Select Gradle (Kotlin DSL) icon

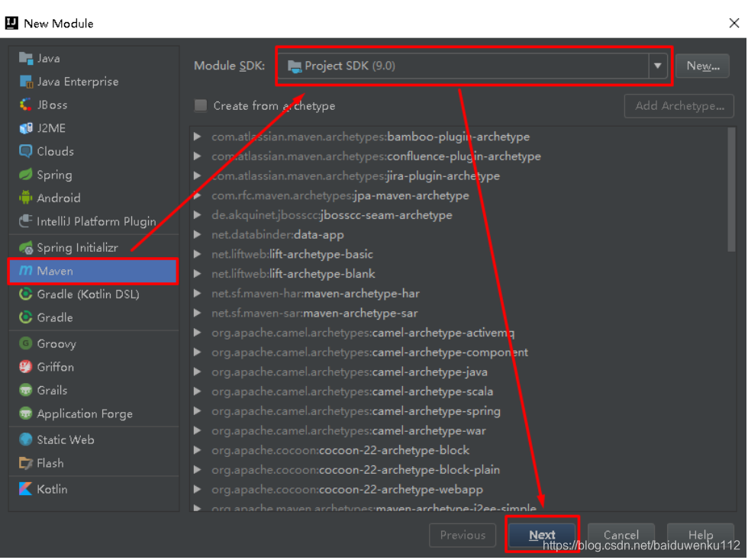click(x=26, y=294)
